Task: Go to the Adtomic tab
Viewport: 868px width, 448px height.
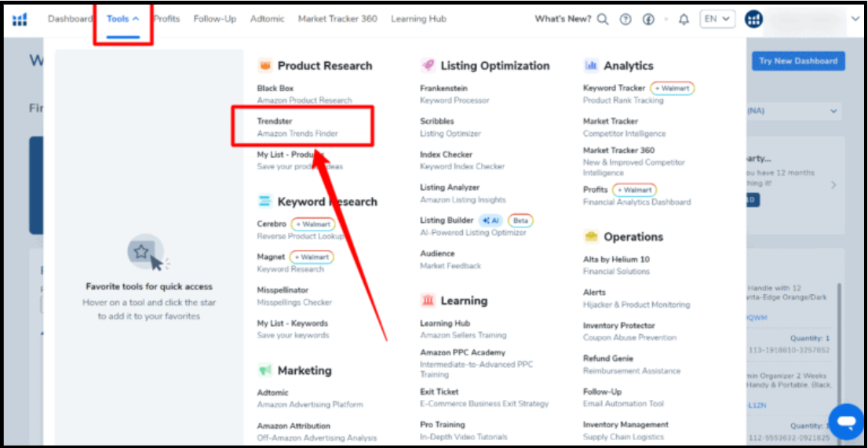Action: (267, 19)
